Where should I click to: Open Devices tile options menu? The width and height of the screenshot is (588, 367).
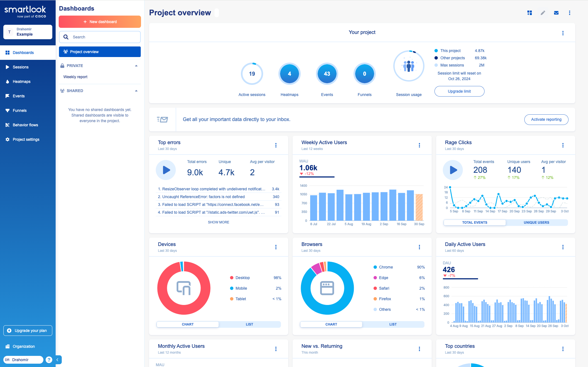[x=276, y=247]
